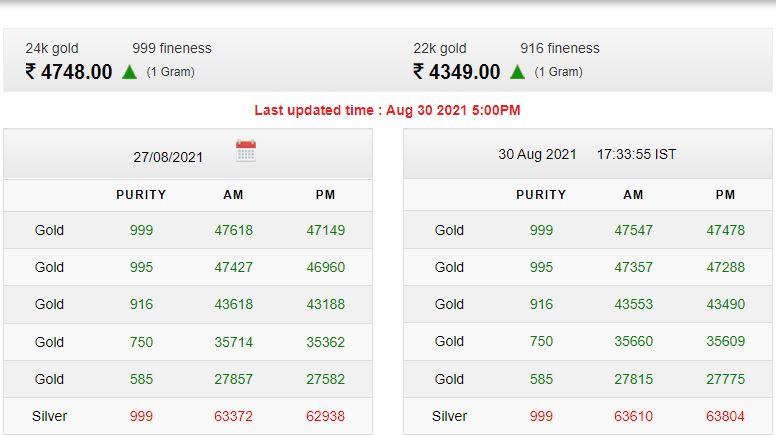Click the 22k gold price ₹ 4349.00
776x437 pixels.
[x=457, y=72]
